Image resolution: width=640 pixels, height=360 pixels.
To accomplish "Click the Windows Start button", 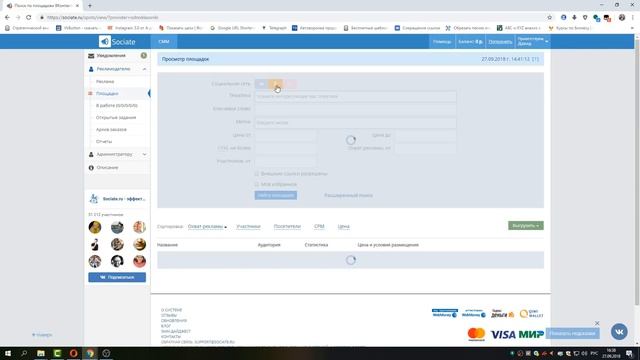I will point(8,353).
